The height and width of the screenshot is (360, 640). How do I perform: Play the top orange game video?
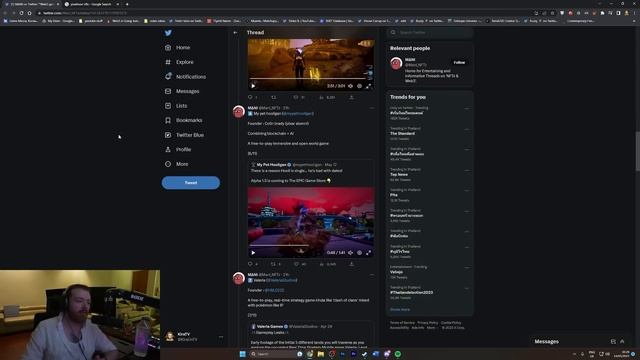click(x=253, y=86)
